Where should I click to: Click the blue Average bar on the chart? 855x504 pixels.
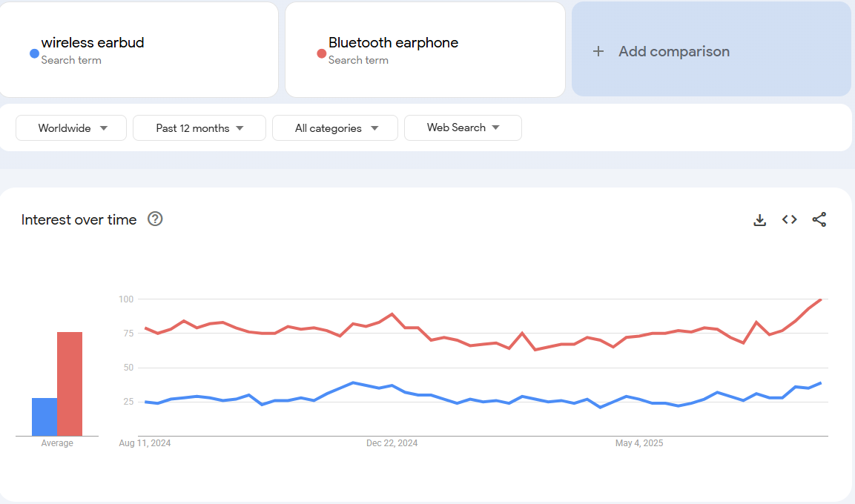pos(44,415)
